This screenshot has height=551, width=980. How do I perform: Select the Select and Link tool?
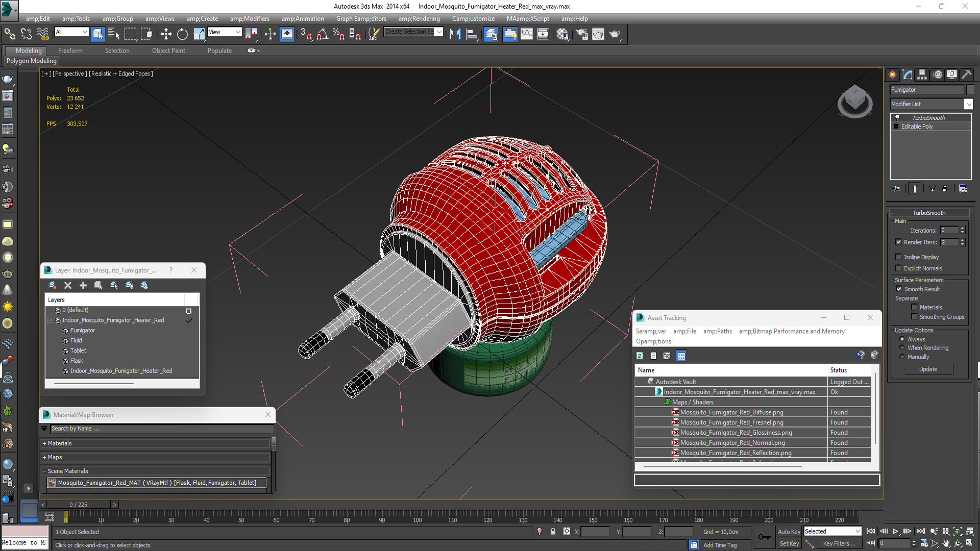(x=10, y=34)
